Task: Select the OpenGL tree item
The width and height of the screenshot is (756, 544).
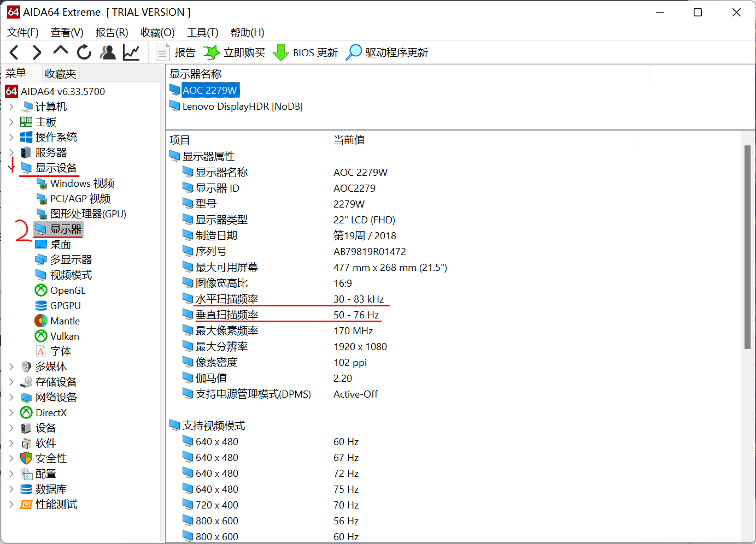Action: point(67,291)
